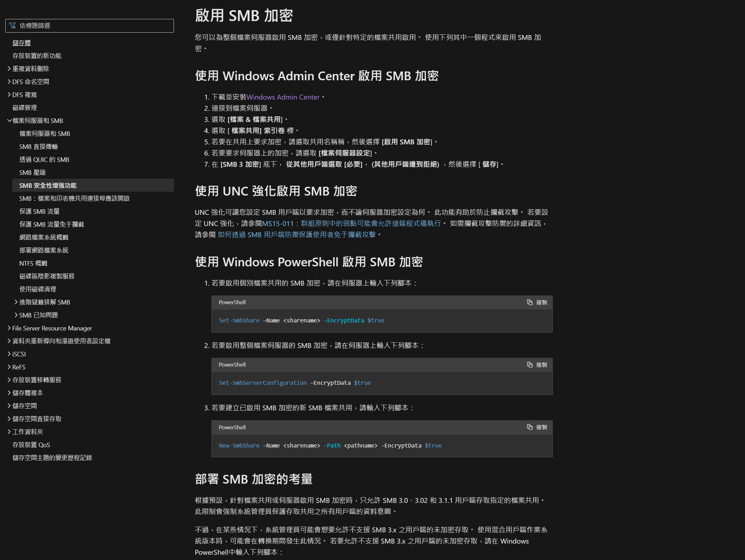The image size is (745, 560).
Task: Open the Windows Admin Center link
Action: point(283,97)
